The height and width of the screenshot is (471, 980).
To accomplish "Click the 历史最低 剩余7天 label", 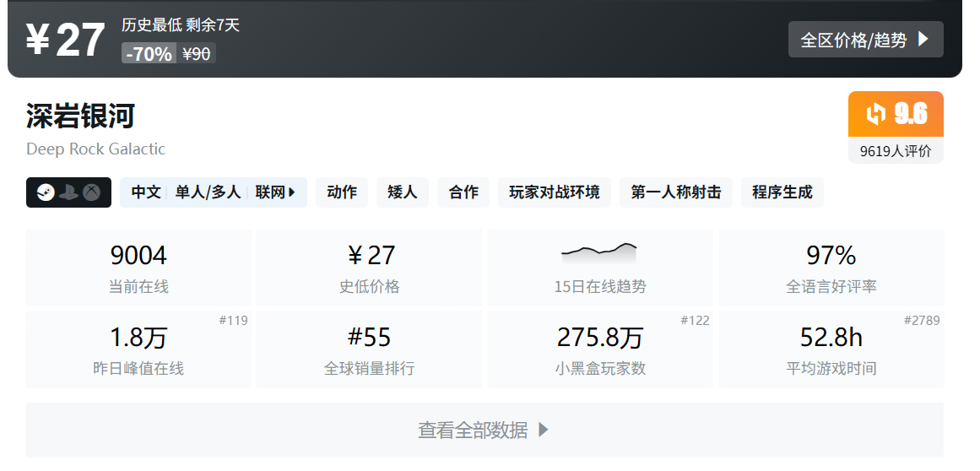I will (x=181, y=25).
